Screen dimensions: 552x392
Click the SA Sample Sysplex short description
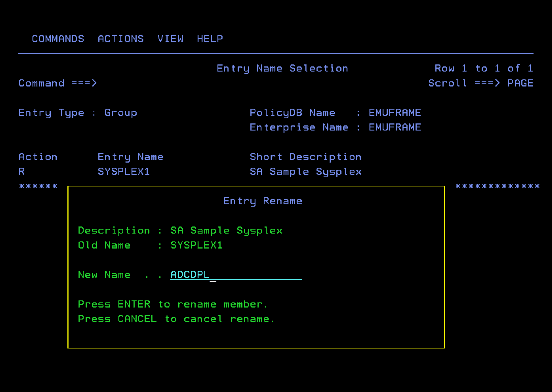[x=305, y=172]
